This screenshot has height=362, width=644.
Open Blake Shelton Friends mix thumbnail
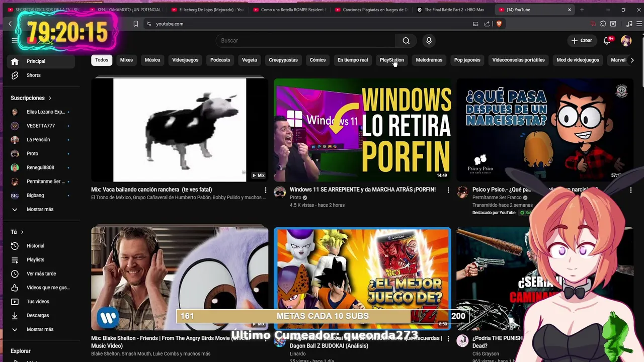click(180, 279)
